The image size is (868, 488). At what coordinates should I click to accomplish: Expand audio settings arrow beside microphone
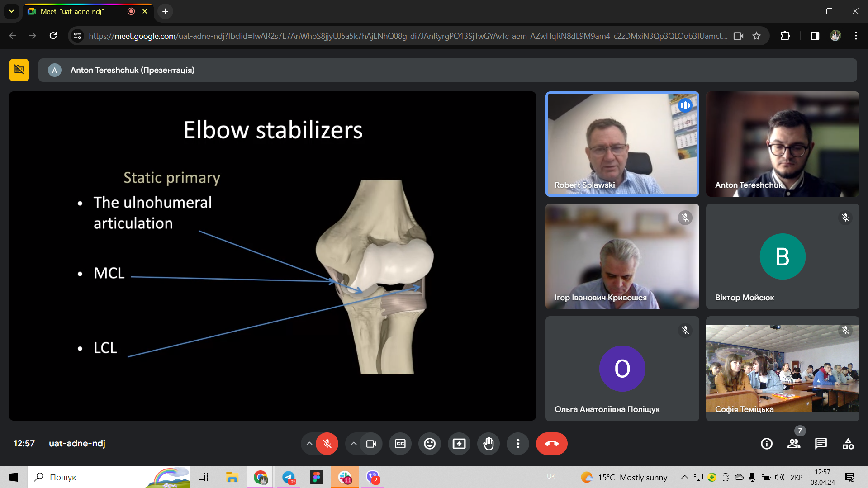[309, 444]
